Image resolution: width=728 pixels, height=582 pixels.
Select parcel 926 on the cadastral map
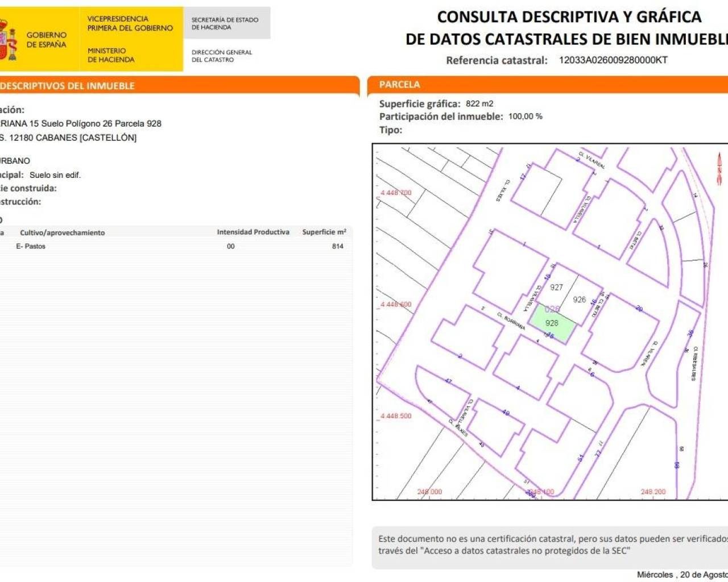coord(579,300)
